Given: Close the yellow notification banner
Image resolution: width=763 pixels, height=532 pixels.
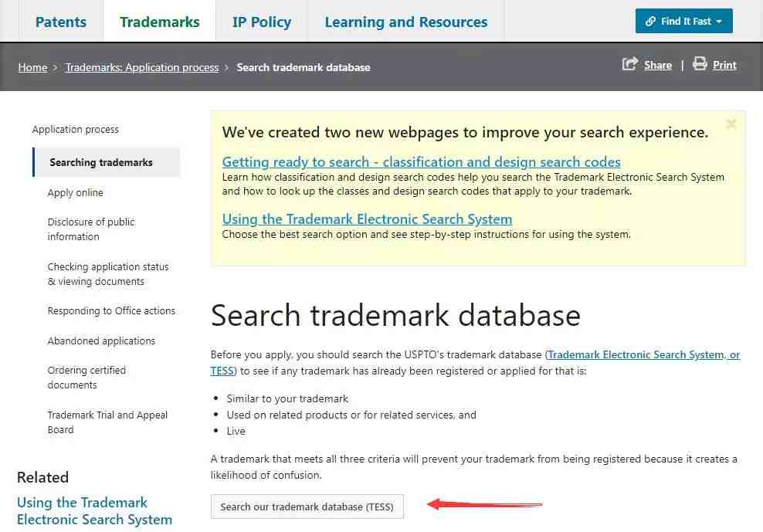Looking at the screenshot, I should [x=731, y=124].
